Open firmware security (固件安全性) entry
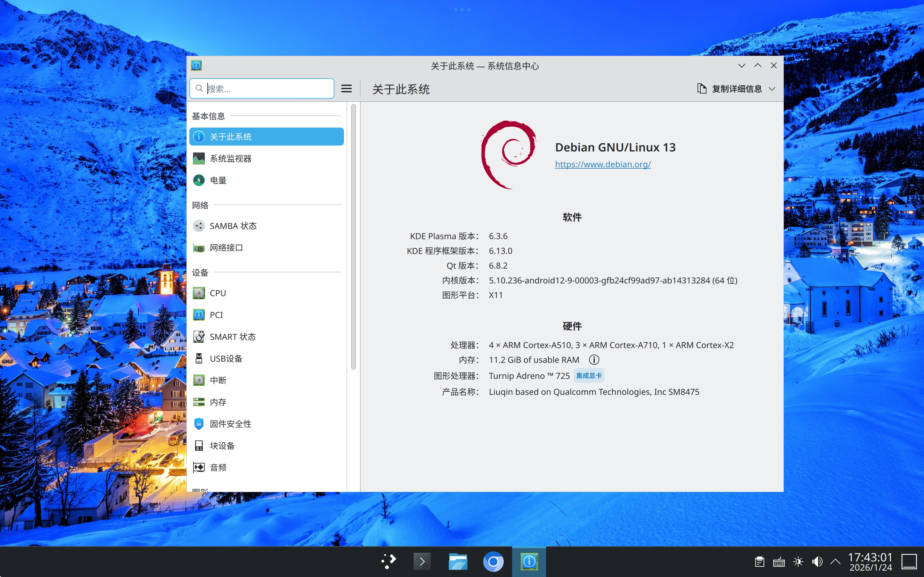Screen dimensions: 924x577 coord(230,423)
